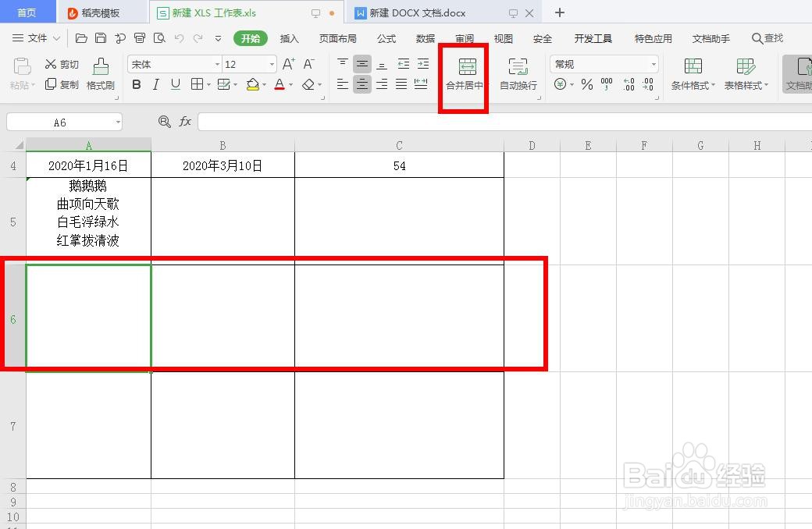Image resolution: width=812 pixels, height=529 pixels.
Task: Open the quick access customize arrow
Action: pos(218,38)
